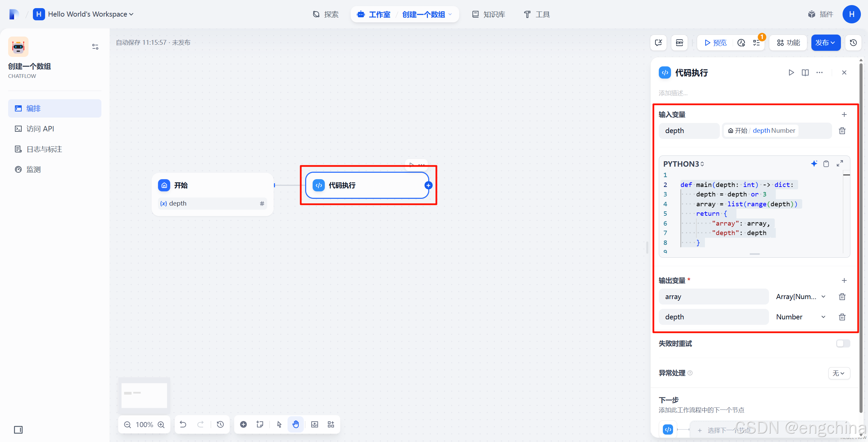Click the 功能 features button

[788, 43]
